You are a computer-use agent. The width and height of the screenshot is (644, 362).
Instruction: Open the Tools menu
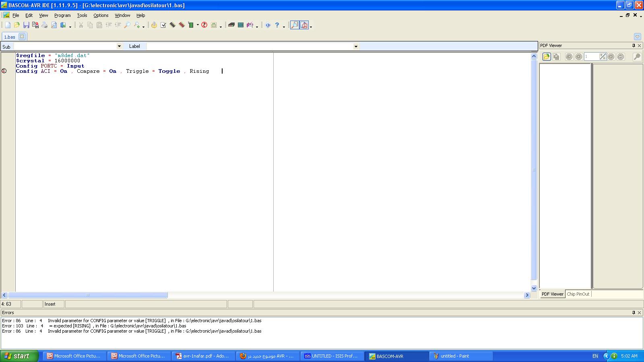pyautogui.click(x=82, y=15)
